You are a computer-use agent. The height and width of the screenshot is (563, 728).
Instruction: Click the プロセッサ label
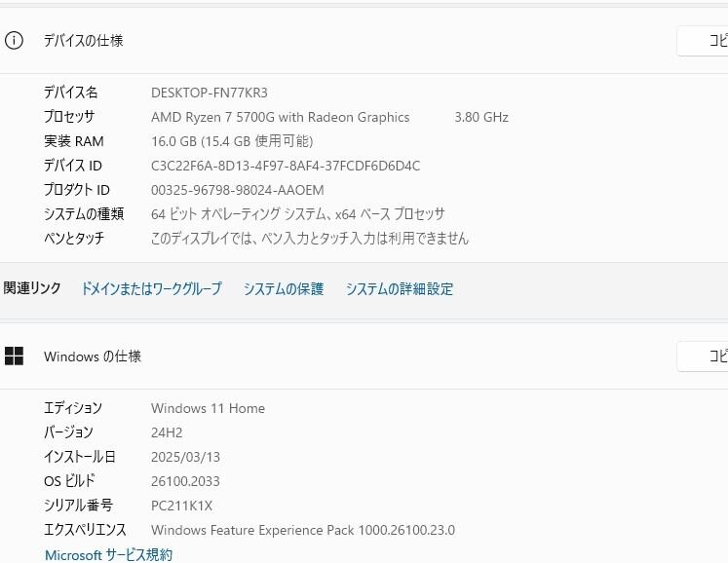coord(69,117)
